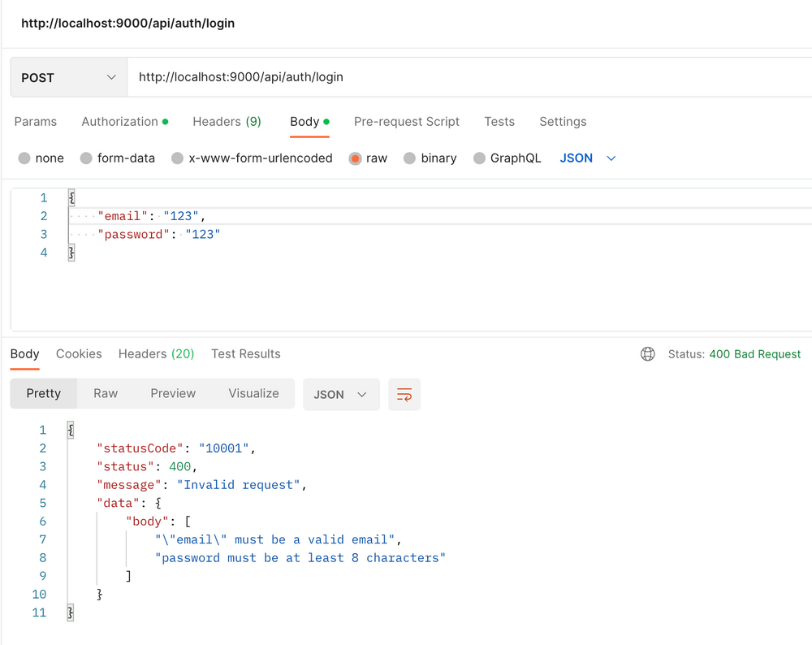This screenshot has width=812, height=645.
Task: Click the "body": [ response line
Action: click(x=158, y=522)
